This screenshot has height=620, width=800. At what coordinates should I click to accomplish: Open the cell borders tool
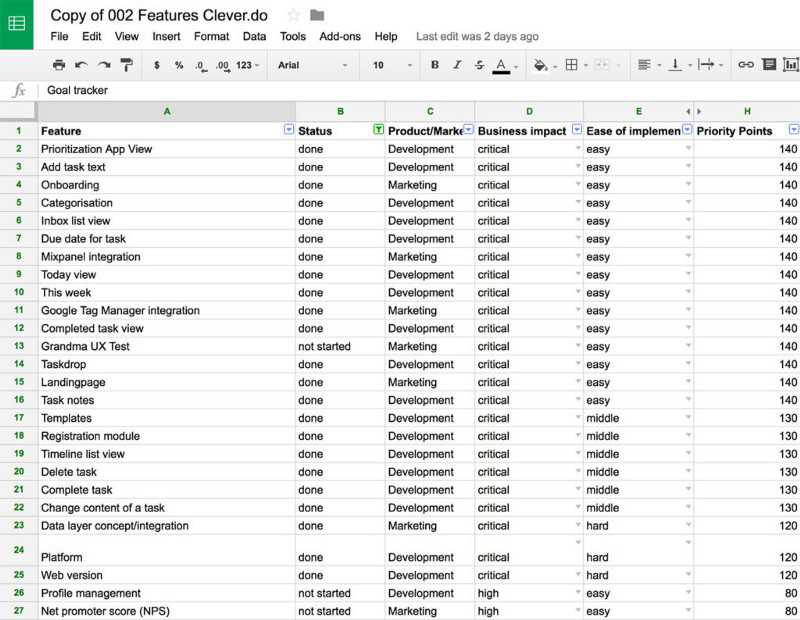point(571,65)
